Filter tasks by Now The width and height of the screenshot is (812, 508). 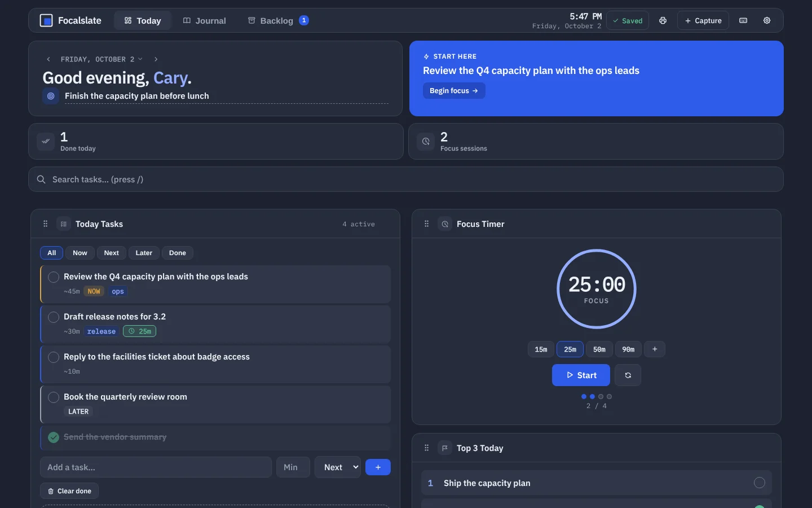click(x=80, y=253)
